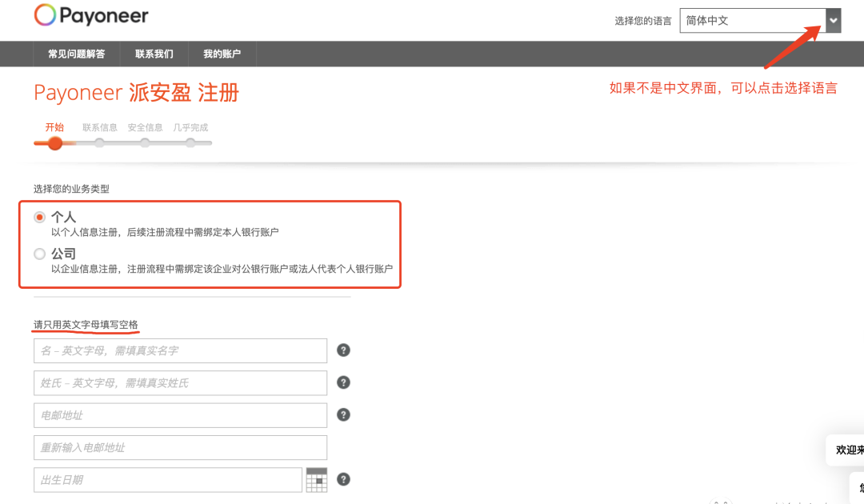864x504 pixels.
Task: Select the 个人 registration type
Action: [x=39, y=216]
